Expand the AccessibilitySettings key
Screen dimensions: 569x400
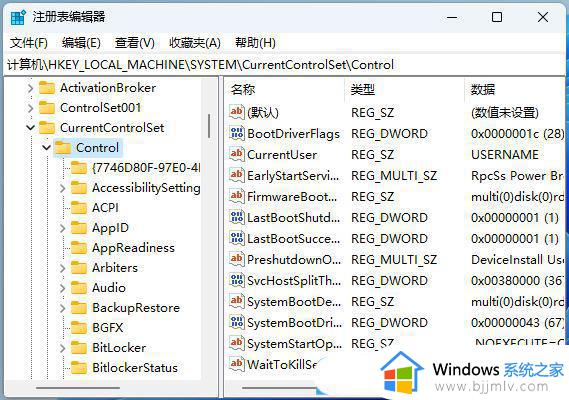pyautogui.click(x=62, y=188)
